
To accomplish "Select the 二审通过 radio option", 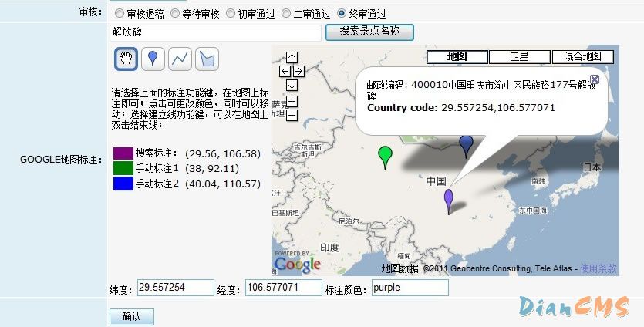I will coord(286,14).
